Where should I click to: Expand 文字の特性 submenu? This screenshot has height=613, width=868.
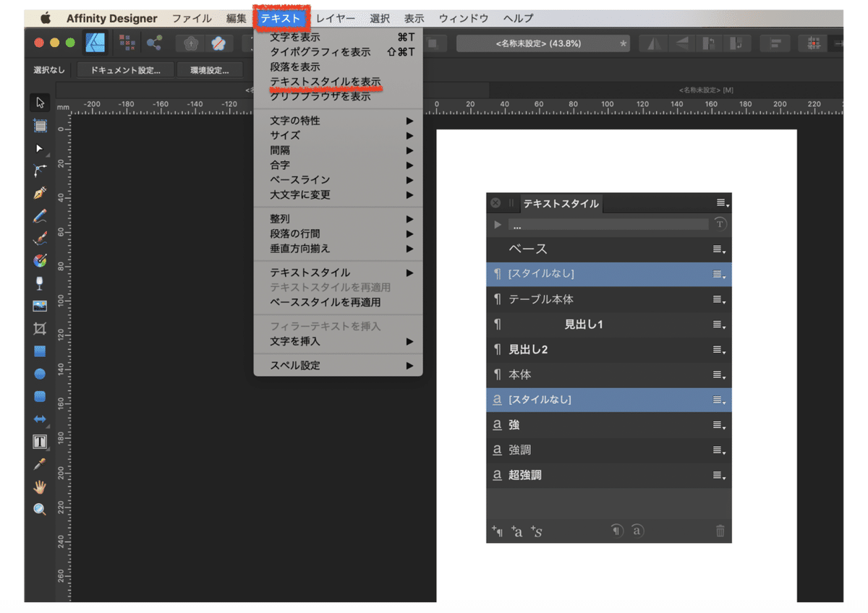click(x=338, y=121)
